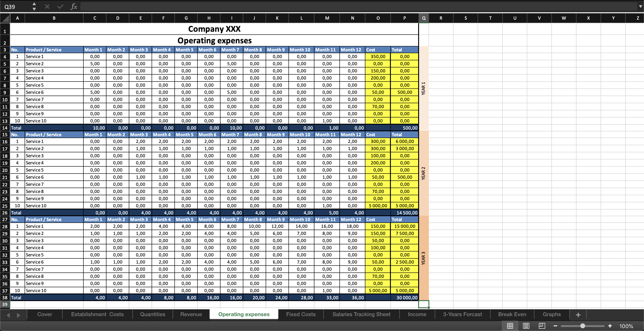
Task: Click the 'YEAR 3' vertical label
Action: click(424, 258)
